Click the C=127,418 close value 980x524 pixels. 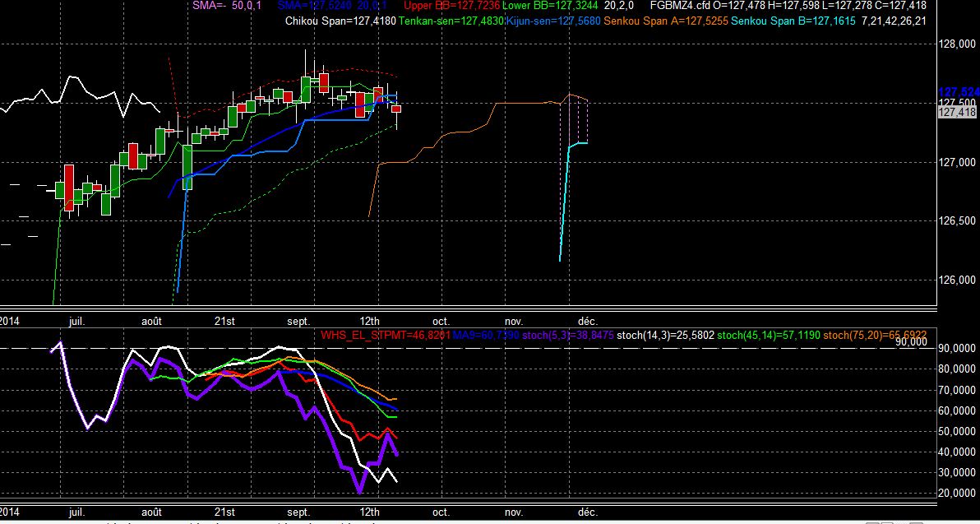(x=900, y=6)
